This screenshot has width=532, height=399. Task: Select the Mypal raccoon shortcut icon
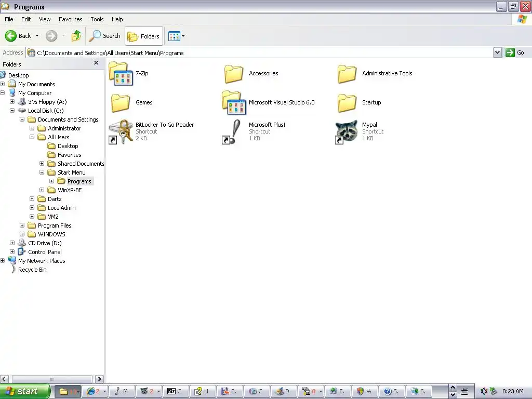coord(346,131)
